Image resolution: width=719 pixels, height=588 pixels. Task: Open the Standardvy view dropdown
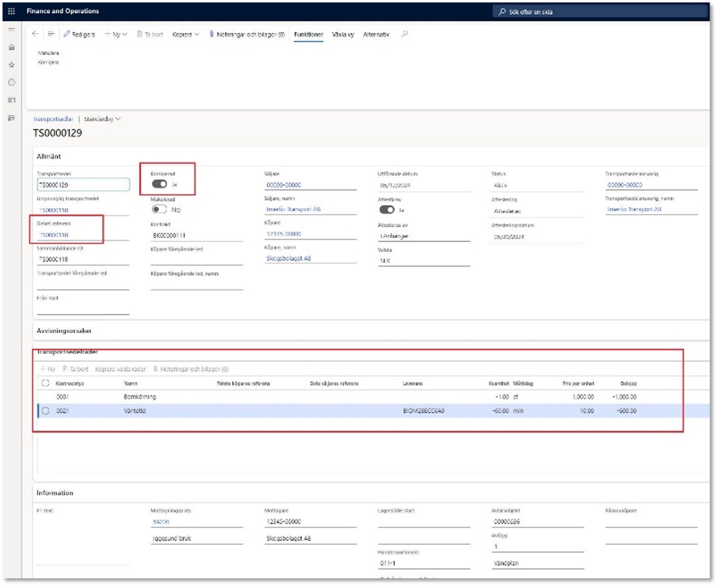[102, 119]
